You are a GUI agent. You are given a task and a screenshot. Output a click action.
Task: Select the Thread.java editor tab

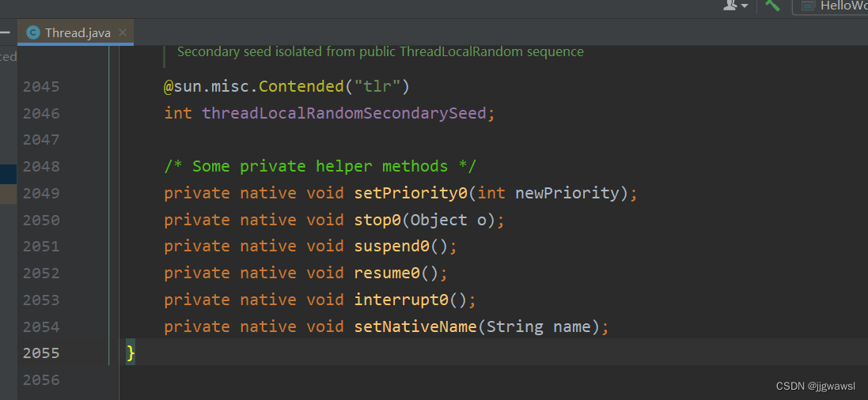(76, 32)
